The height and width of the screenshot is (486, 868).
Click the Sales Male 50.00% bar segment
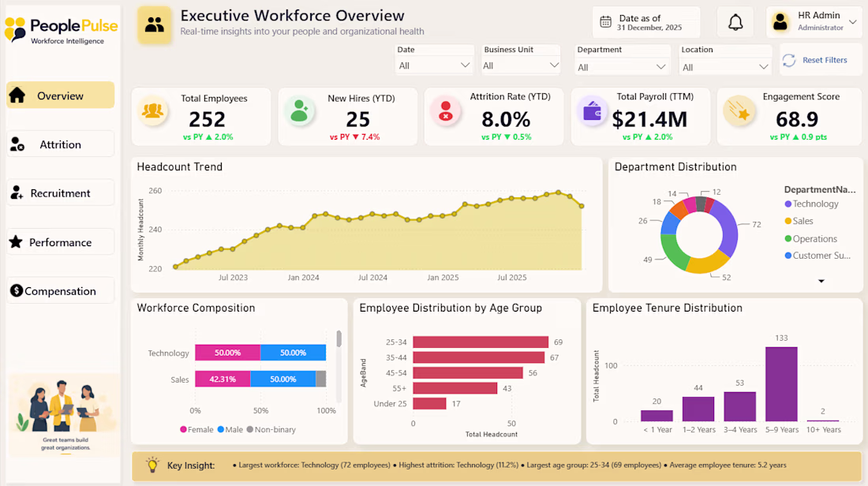pos(282,379)
